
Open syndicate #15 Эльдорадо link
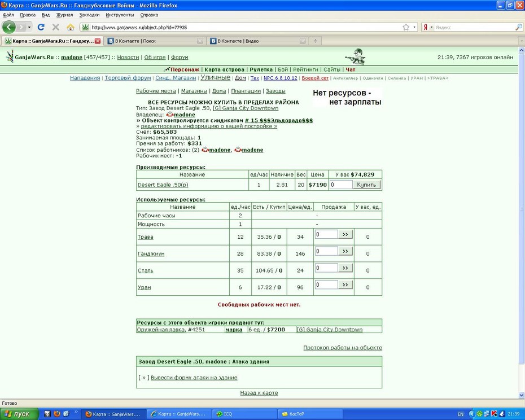click(279, 120)
